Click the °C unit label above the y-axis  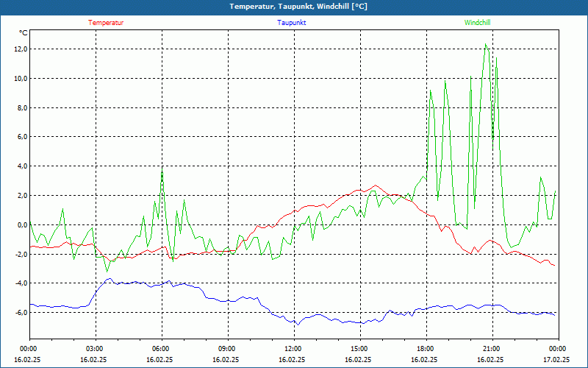coord(24,33)
